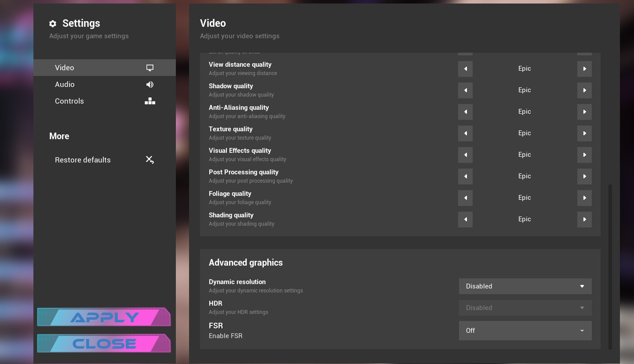Decrease Anti-Aliasing quality left arrow
Viewport: 634px width, 364px height.
pyautogui.click(x=465, y=112)
